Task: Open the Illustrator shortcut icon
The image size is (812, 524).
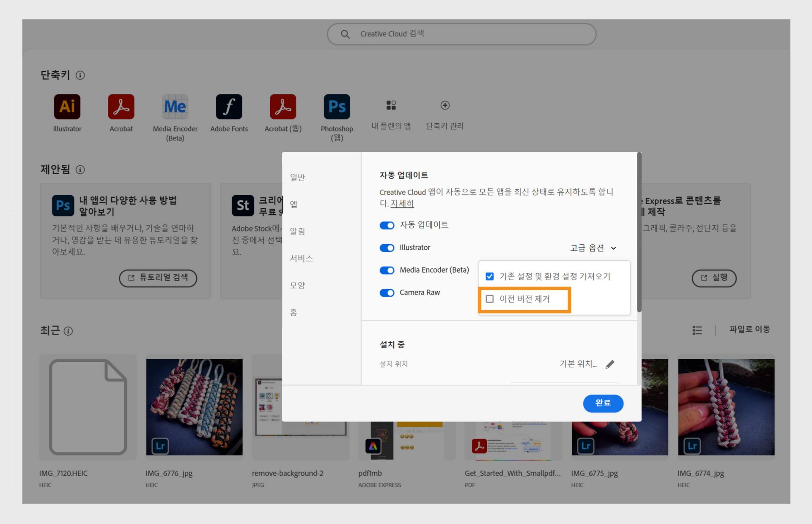Action: pyautogui.click(x=67, y=107)
